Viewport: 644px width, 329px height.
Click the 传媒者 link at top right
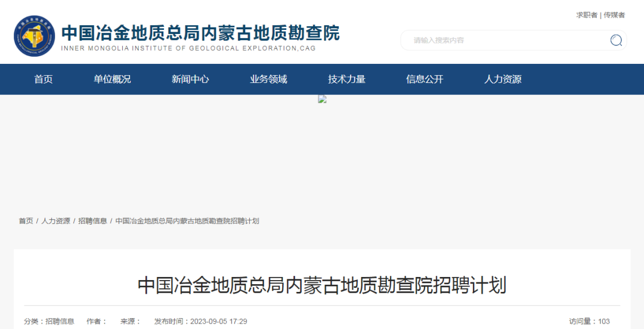[x=614, y=15]
